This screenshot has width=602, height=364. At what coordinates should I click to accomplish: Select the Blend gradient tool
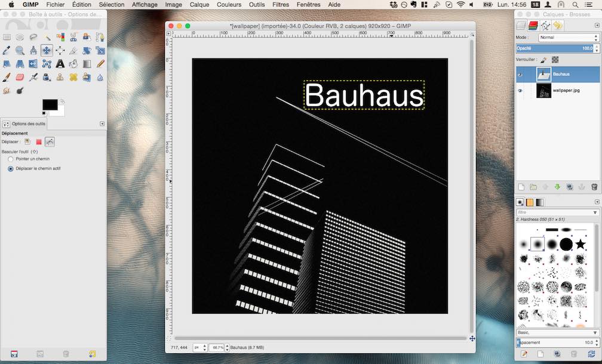point(87,64)
